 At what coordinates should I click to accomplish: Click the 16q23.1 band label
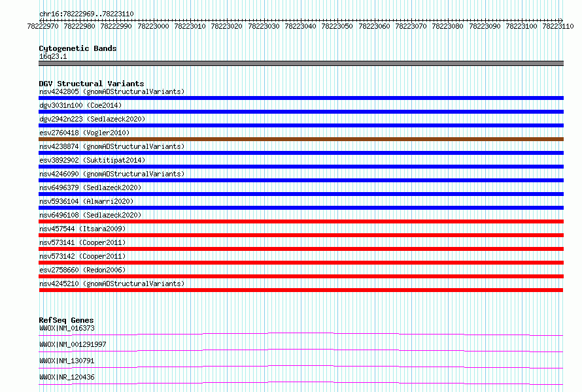(53, 56)
